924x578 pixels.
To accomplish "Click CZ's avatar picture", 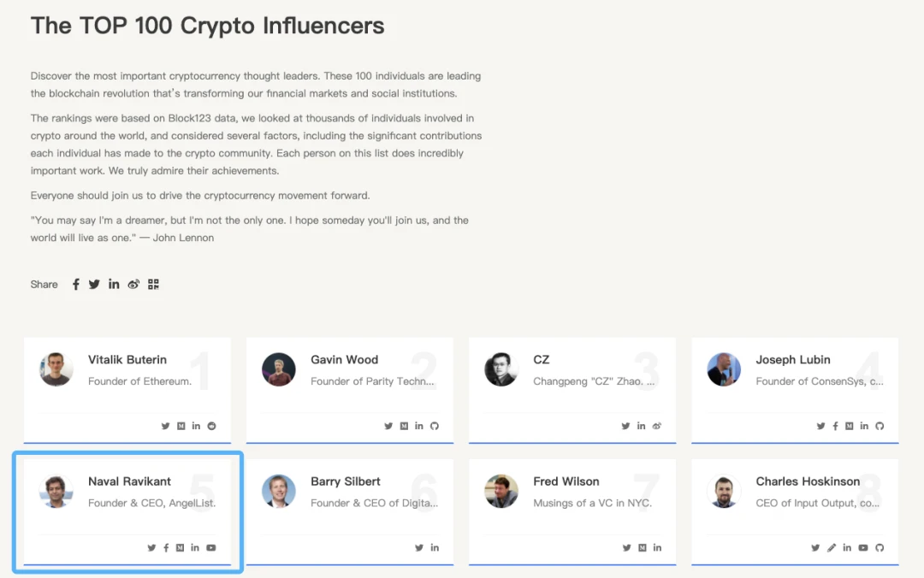I will tap(501, 369).
